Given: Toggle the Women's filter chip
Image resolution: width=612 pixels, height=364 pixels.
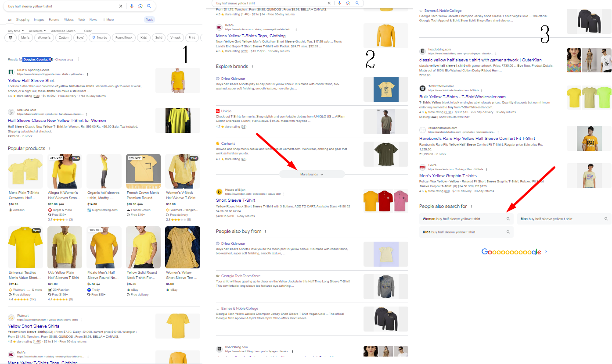Looking at the screenshot, I should 44,38.
